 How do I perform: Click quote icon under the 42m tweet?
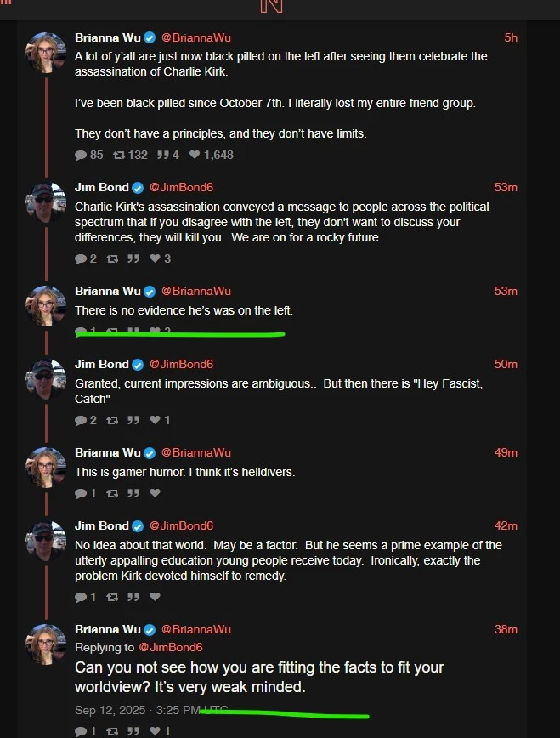(x=133, y=597)
